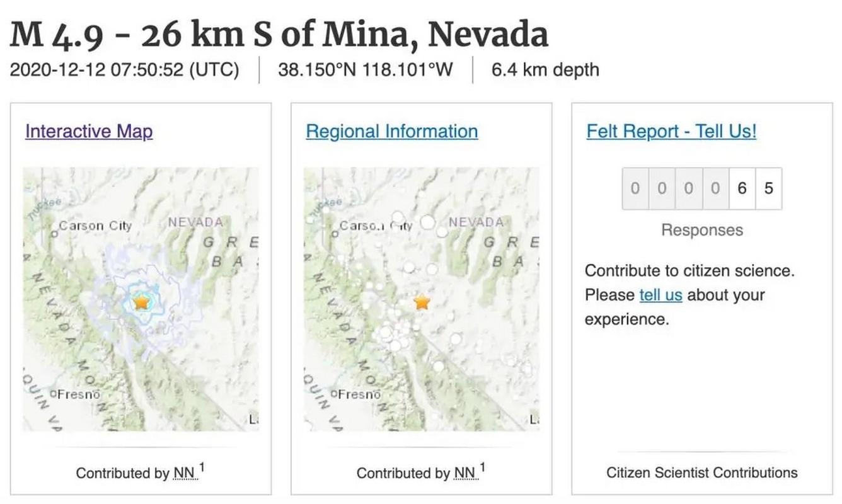The width and height of the screenshot is (842, 504).
Task: Select the Regional Information map thumbnail
Action: [x=422, y=299]
